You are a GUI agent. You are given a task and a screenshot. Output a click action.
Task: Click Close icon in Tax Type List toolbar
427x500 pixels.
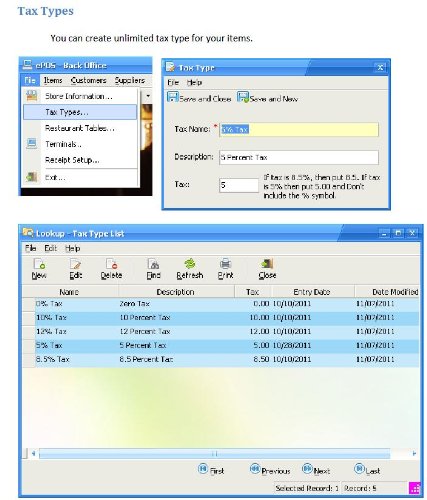[x=267, y=269]
